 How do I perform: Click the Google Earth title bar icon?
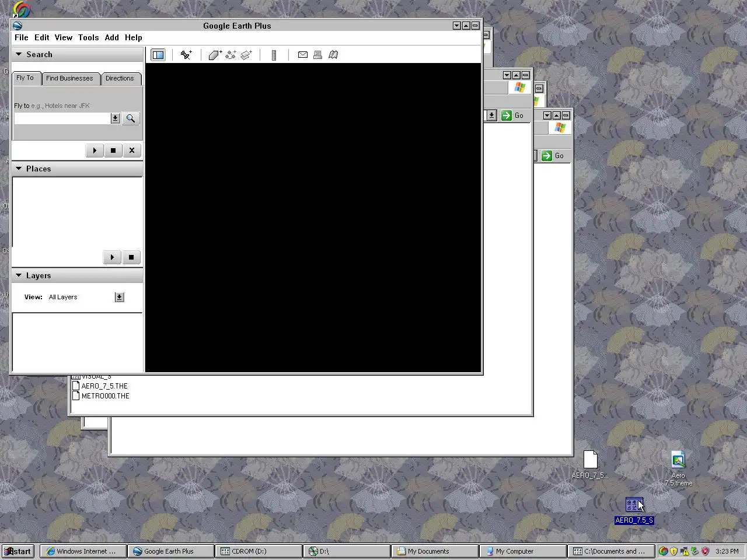pyautogui.click(x=18, y=26)
